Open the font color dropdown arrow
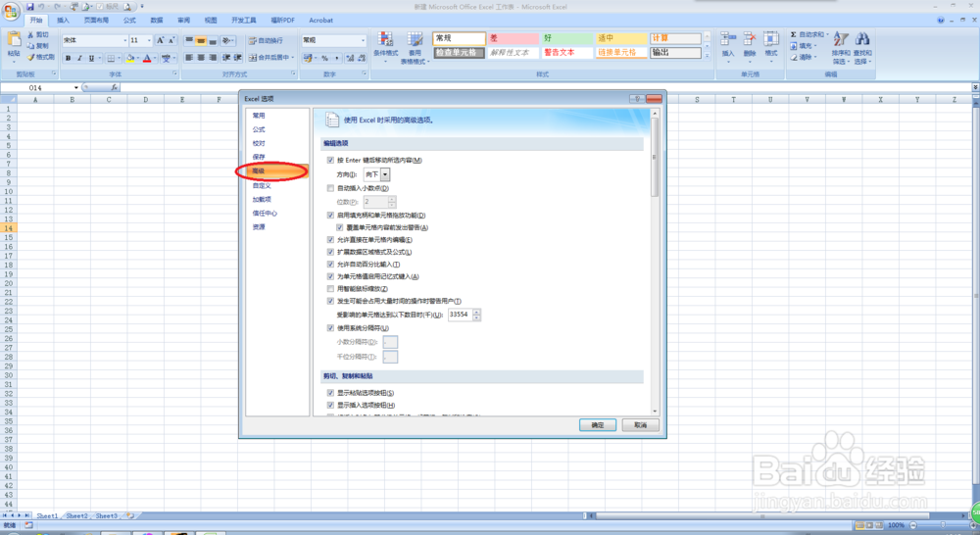This screenshot has width=980, height=535. [155, 58]
